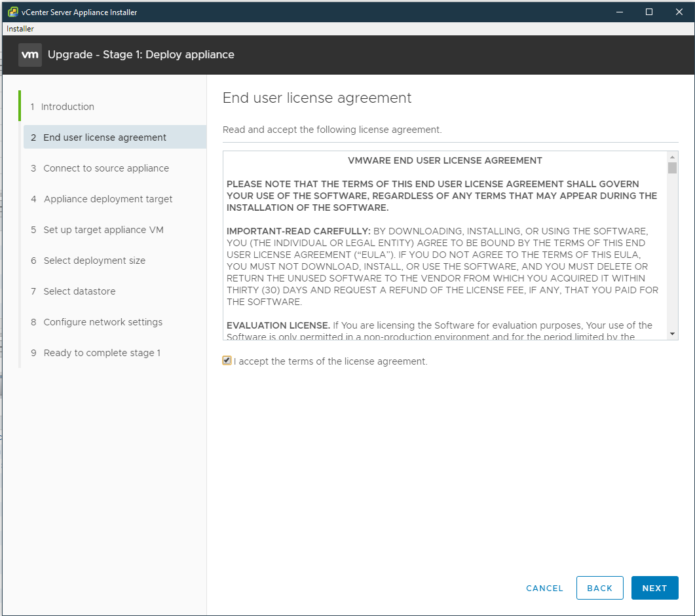Select the Configure network settings step
Screen dimensions: 695x616
point(103,322)
